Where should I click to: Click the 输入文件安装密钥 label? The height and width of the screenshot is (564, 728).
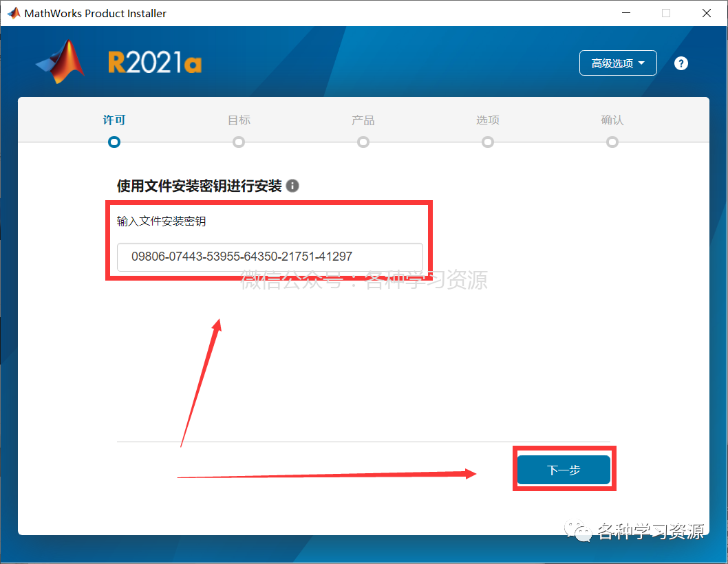point(161,221)
